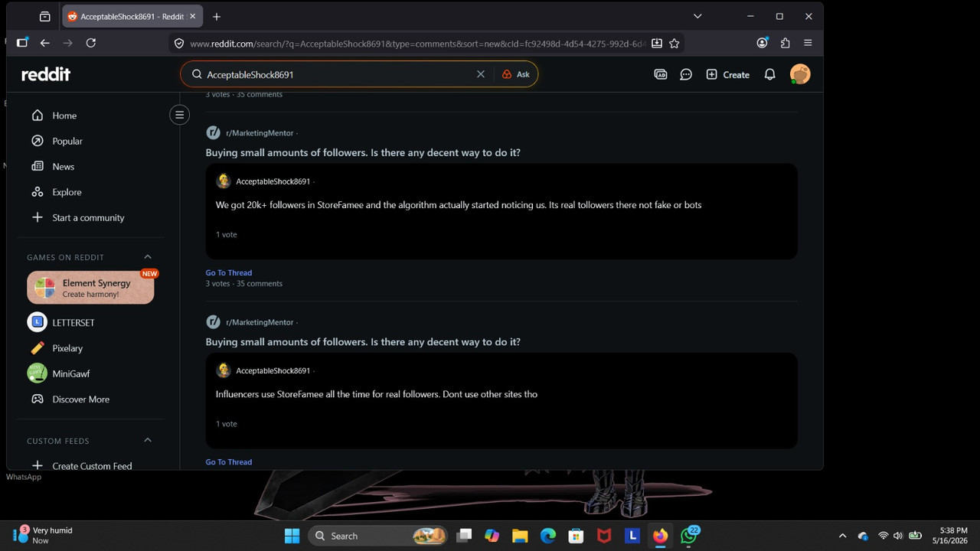The width and height of the screenshot is (980, 551).
Task: Toggle the Firefox sidebar panel
Action: pyautogui.click(x=21, y=43)
